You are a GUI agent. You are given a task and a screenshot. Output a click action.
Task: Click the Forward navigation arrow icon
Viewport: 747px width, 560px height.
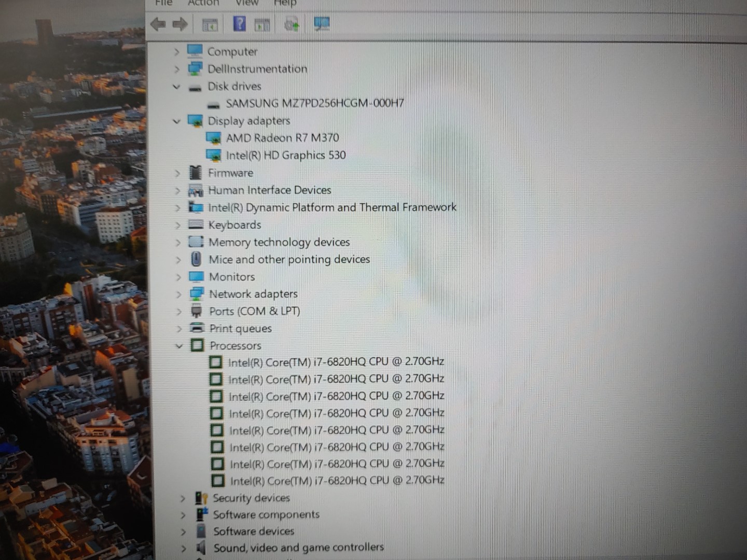(x=180, y=23)
